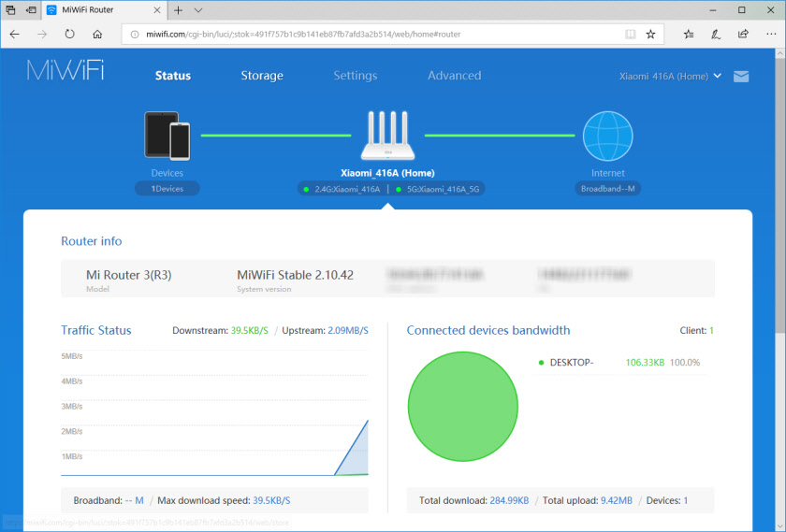Close the MiWiFi Router tab

[x=157, y=10]
